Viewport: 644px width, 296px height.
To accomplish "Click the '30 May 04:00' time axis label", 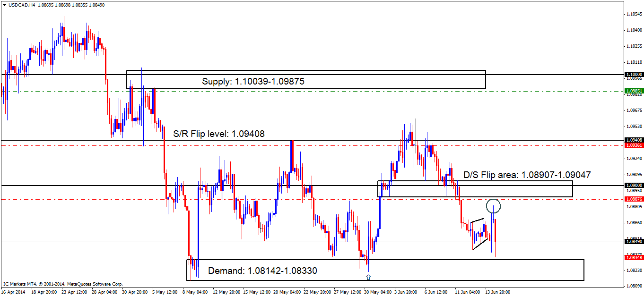I will coord(377,292).
